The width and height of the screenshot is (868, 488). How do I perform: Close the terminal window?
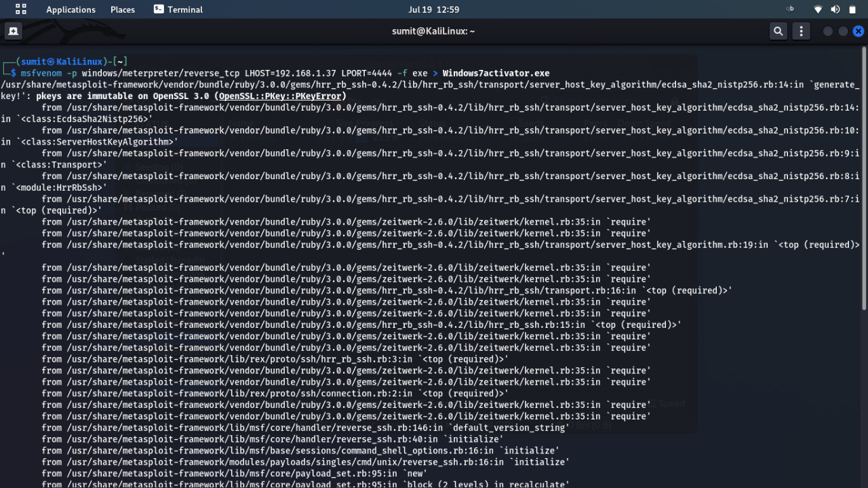click(x=859, y=31)
